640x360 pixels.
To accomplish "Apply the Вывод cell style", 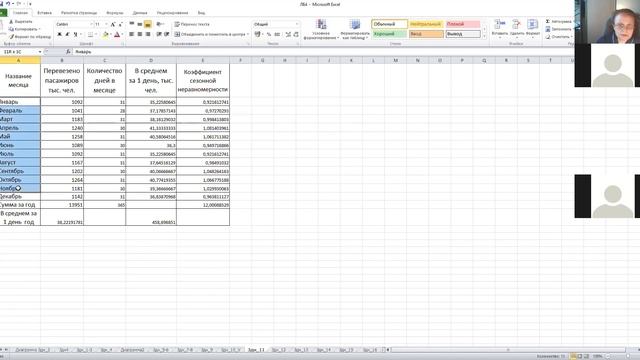I will point(463,34).
